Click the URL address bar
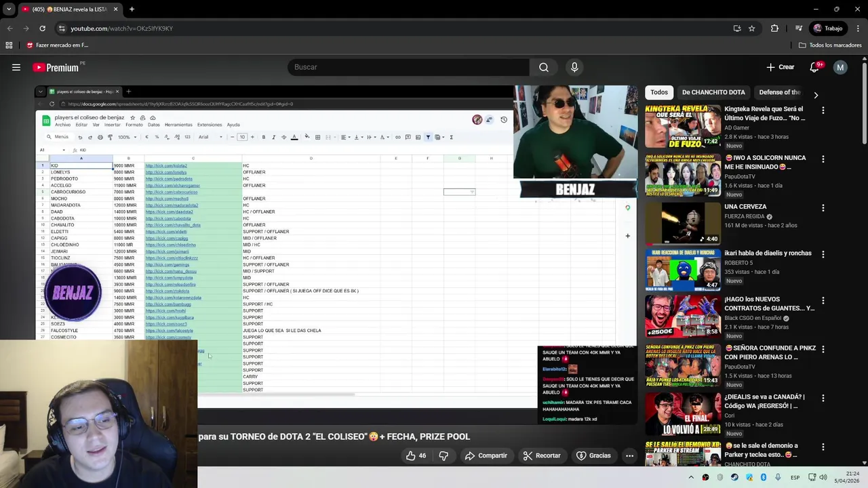This screenshot has height=488, width=868. (x=393, y=28)
